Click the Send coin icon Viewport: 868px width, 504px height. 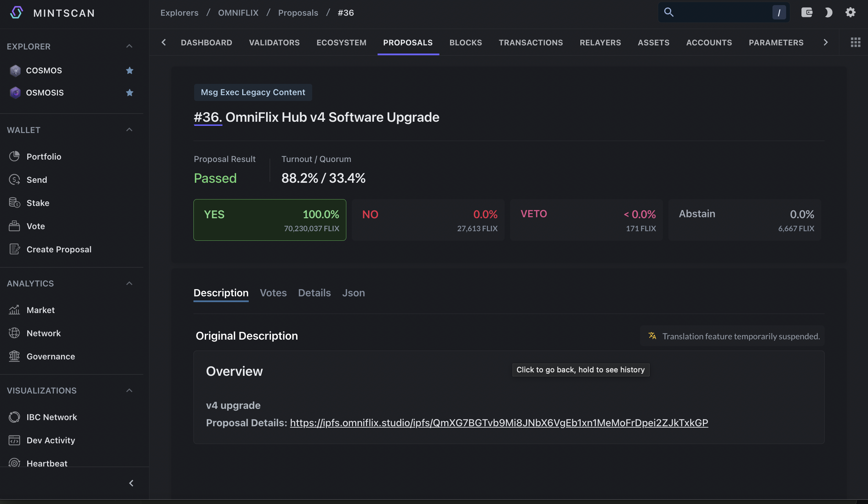point(14,179)
